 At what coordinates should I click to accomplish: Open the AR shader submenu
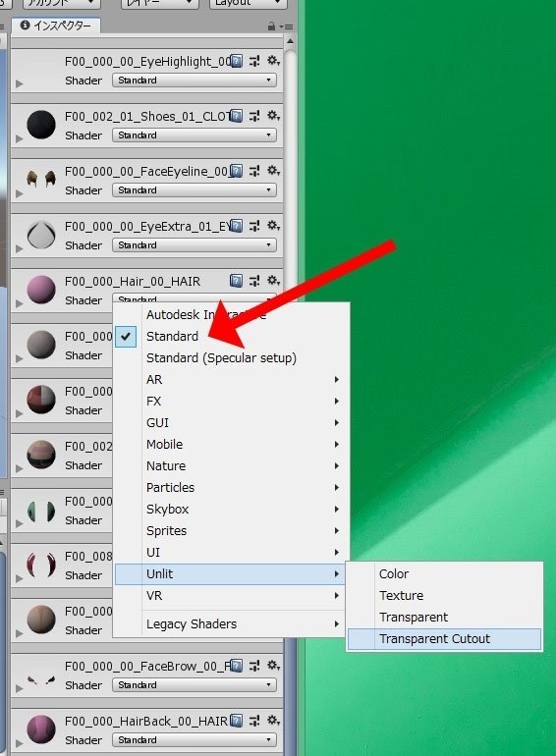point(230,380)
